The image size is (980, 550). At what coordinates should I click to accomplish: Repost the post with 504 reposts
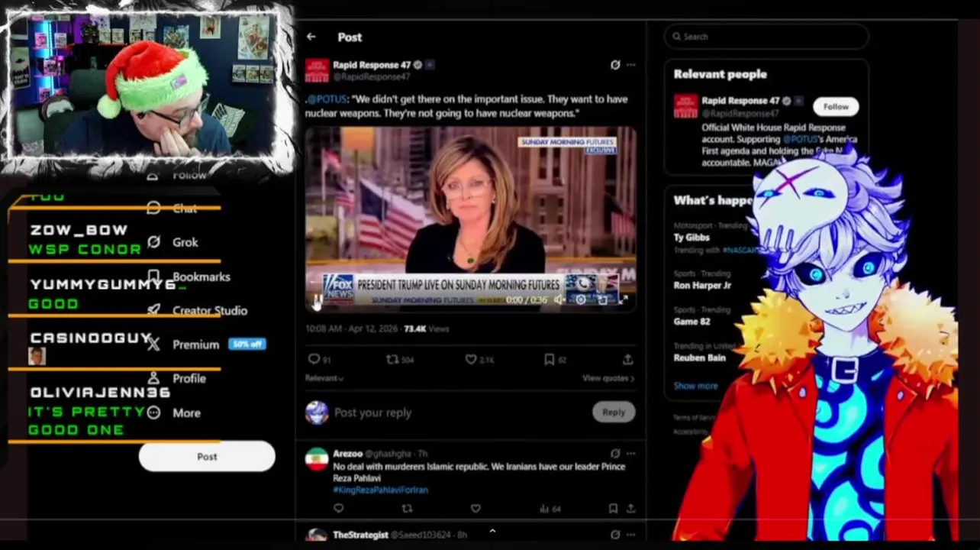click(x=399, y=359)
